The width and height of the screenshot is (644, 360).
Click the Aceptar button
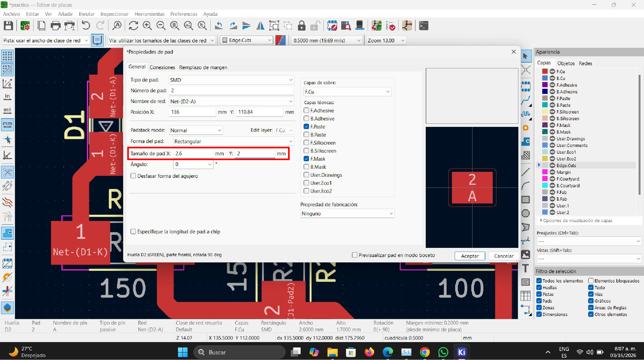470,256
